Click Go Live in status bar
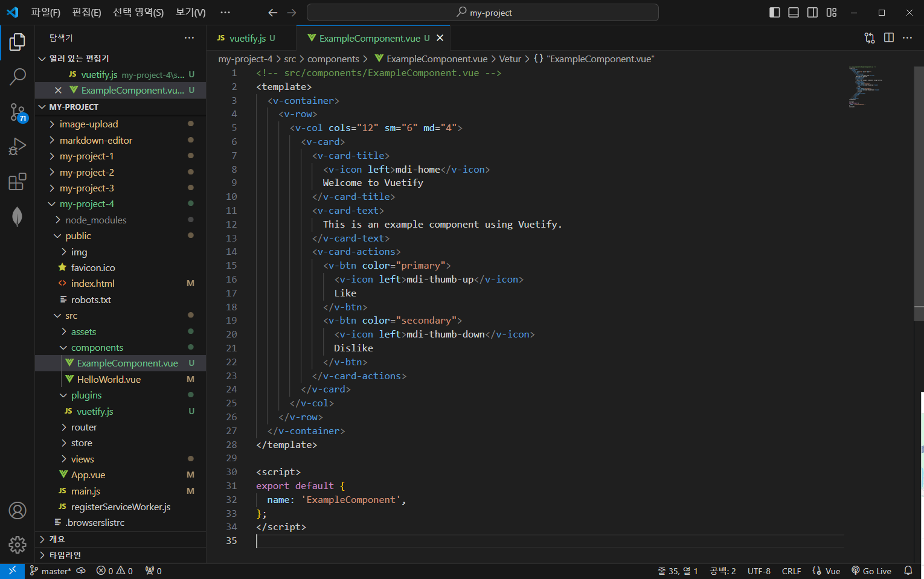 pyautogui.click(x=871, y=571)
